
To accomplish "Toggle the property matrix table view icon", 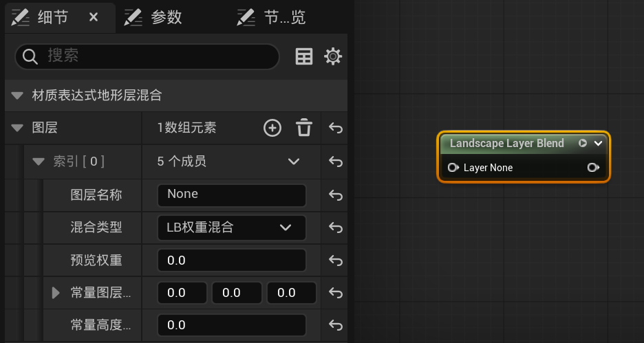I will tap(304, 56).
